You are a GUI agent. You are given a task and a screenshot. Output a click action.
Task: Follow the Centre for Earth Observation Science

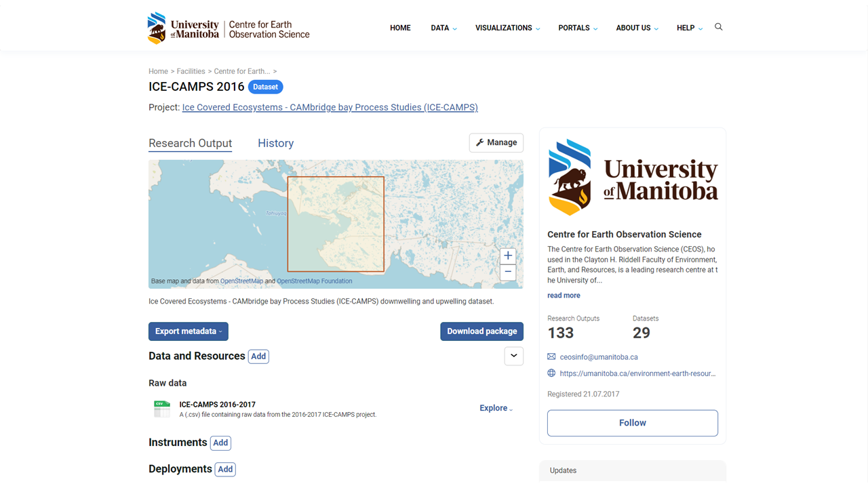point(632,423)
